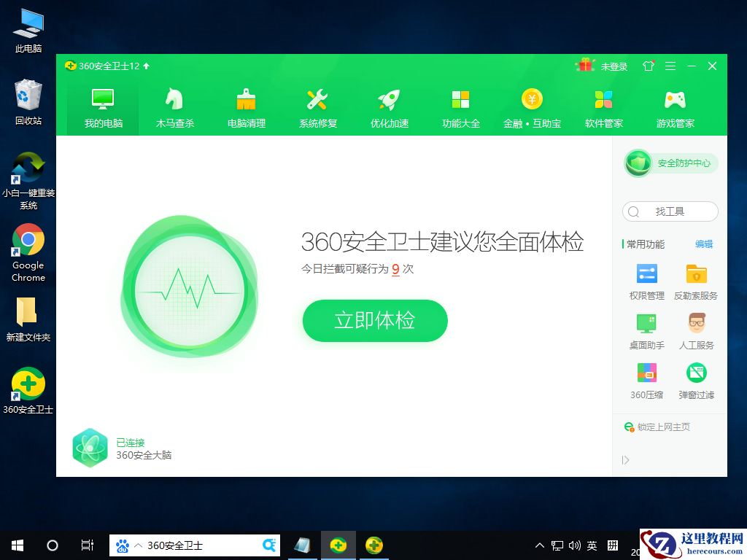Click the 立即体检 checkup button

[374, 320]
